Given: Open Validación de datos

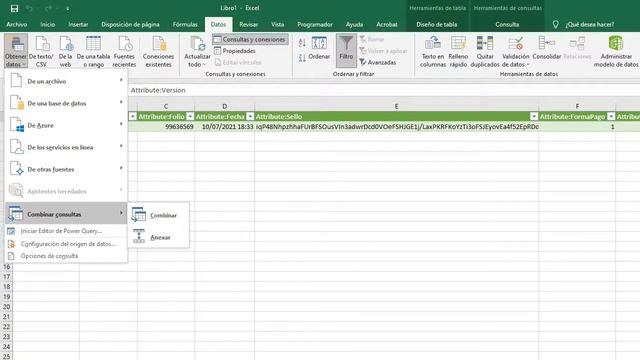Looking at the screenshot, I should coord(516,51).
